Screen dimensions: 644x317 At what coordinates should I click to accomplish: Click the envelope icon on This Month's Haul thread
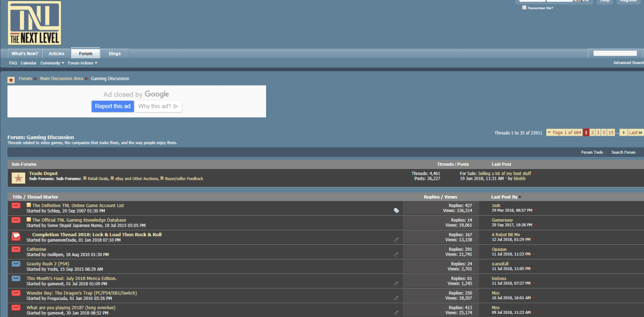click(x=16, y=278)
